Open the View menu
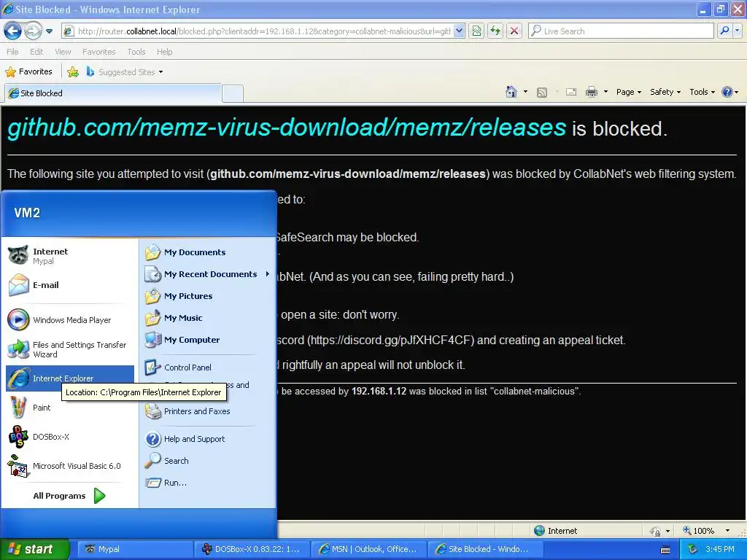Viewport: 747px width, 560px height. coord(63,52)
